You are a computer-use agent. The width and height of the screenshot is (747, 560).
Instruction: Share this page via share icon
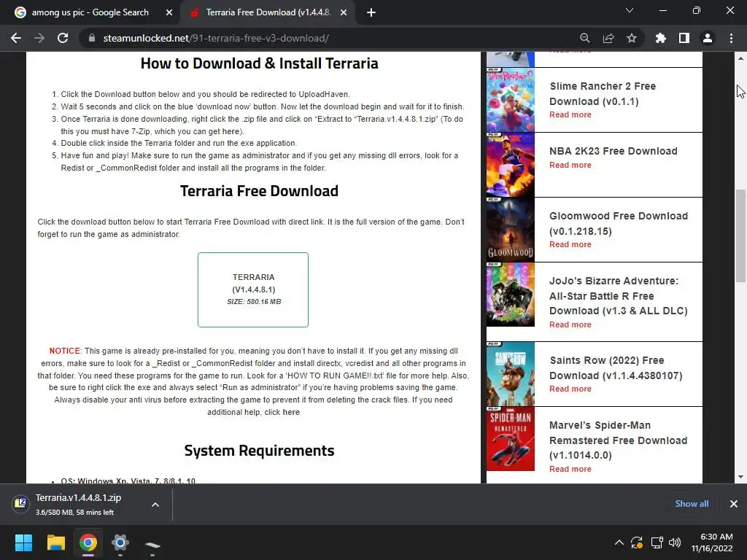[x=608, y=38]
